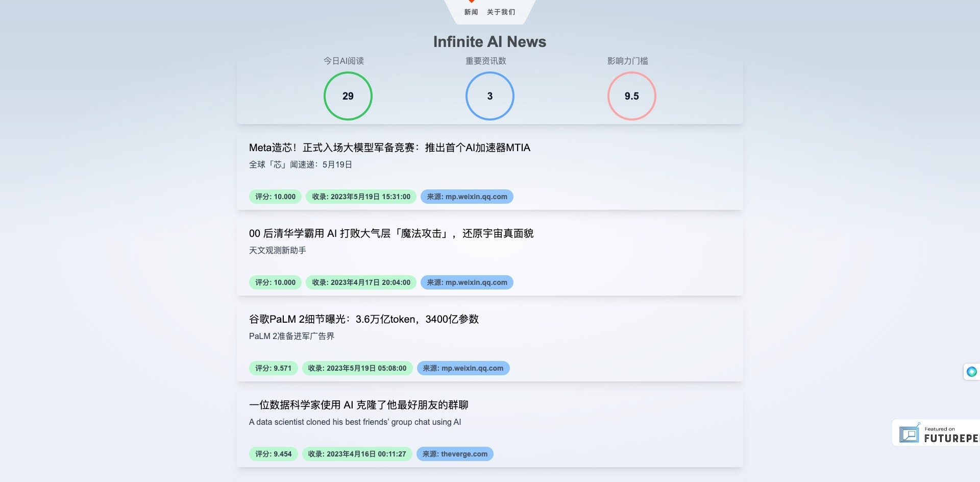Click the 今日AI阅读 label

pyautogui.click(x=344, y=61)
